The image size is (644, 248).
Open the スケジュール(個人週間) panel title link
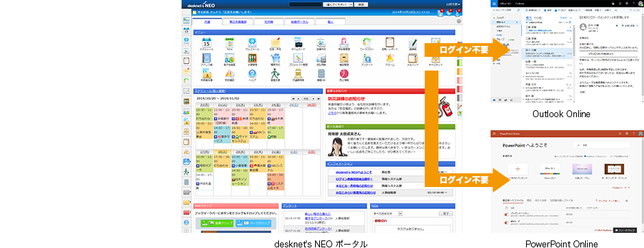[x=210, y=90]
